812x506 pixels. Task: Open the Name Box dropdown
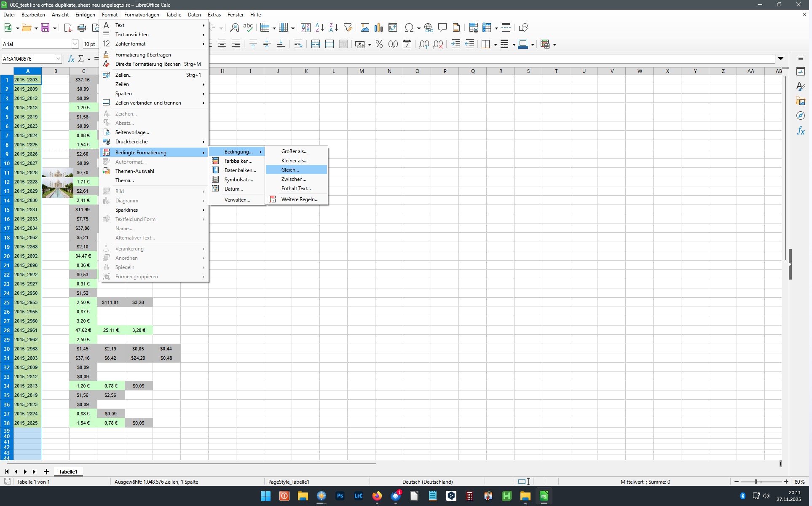tap(59, 59)
